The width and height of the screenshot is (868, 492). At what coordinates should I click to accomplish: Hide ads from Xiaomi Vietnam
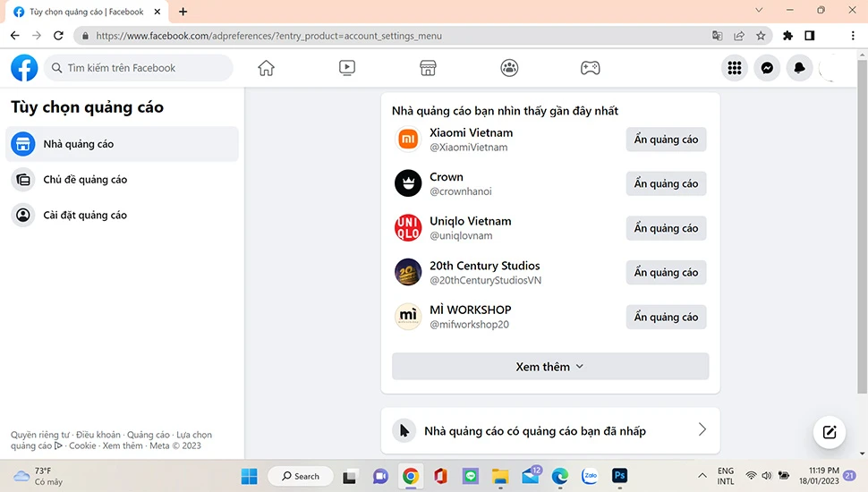coord(666,140)
